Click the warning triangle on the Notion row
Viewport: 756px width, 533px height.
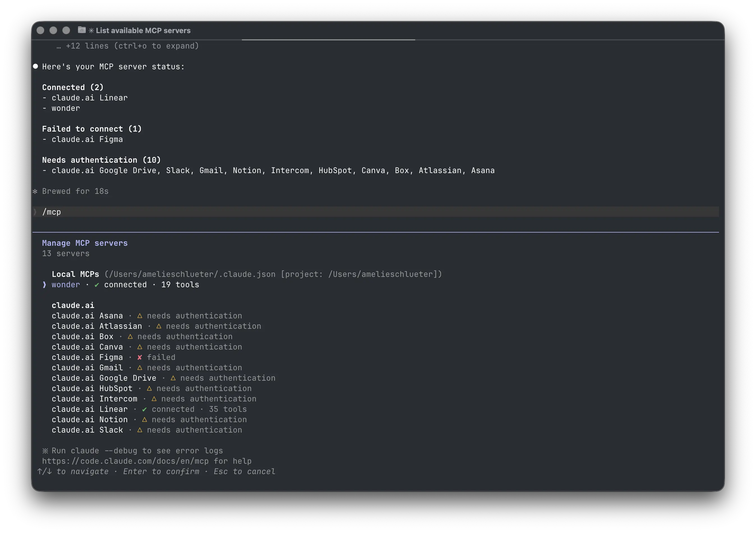tap(144, 419)
